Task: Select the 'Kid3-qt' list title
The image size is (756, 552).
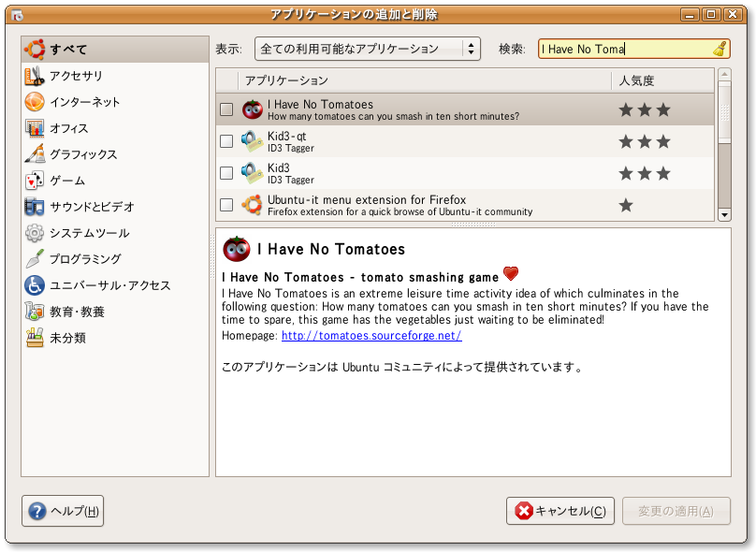Action: [x=287, y=137]
